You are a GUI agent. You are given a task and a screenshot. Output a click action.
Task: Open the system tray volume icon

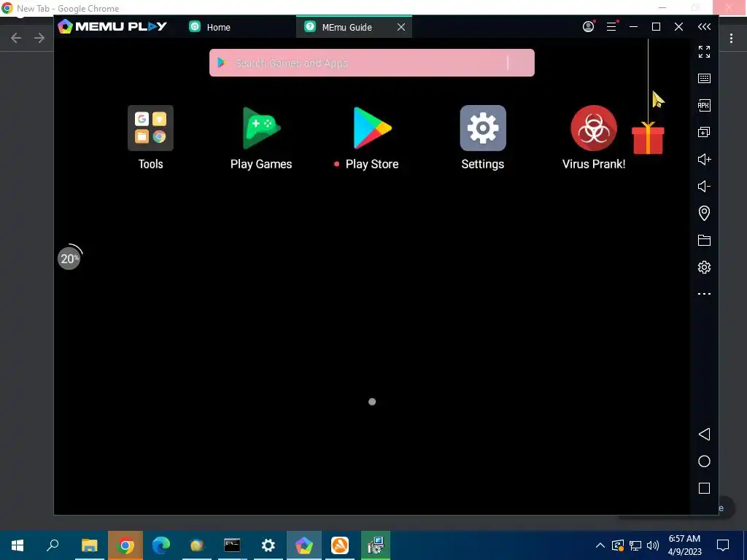[x=653, y=545]
